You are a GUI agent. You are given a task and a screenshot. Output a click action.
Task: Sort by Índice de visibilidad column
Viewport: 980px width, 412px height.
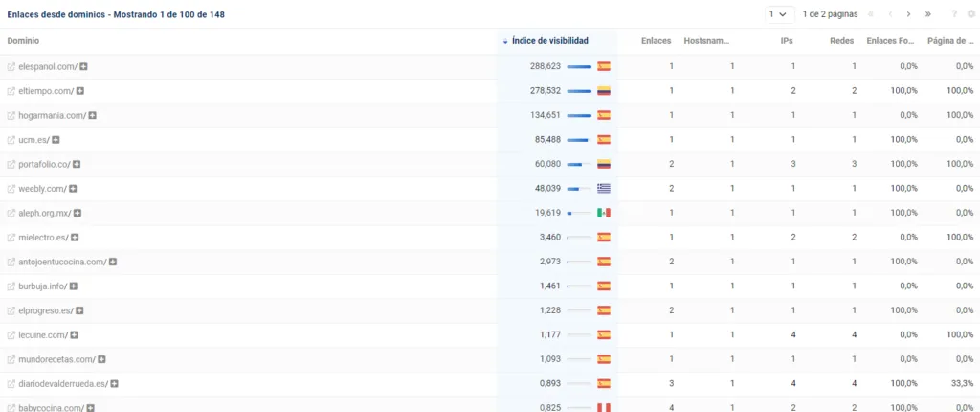pos(549,41)
